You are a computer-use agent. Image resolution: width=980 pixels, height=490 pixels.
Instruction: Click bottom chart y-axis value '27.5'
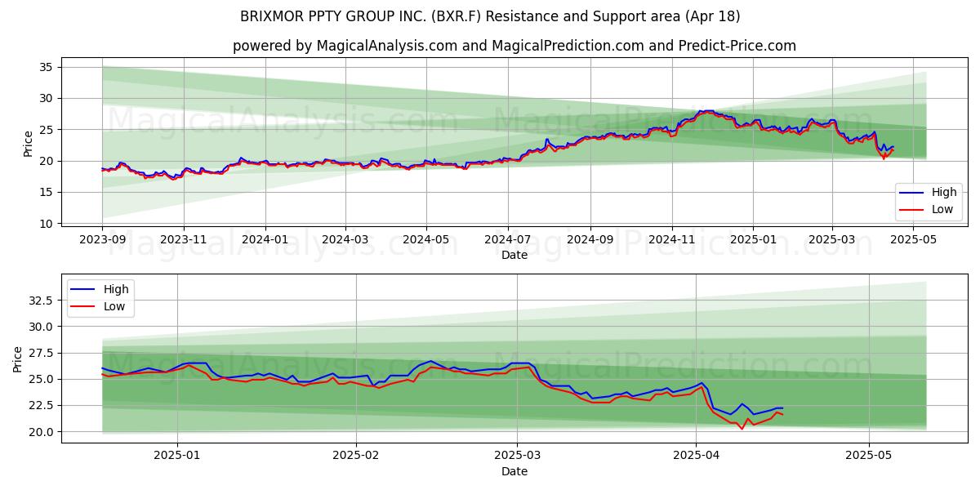click(x=41, y=353)
